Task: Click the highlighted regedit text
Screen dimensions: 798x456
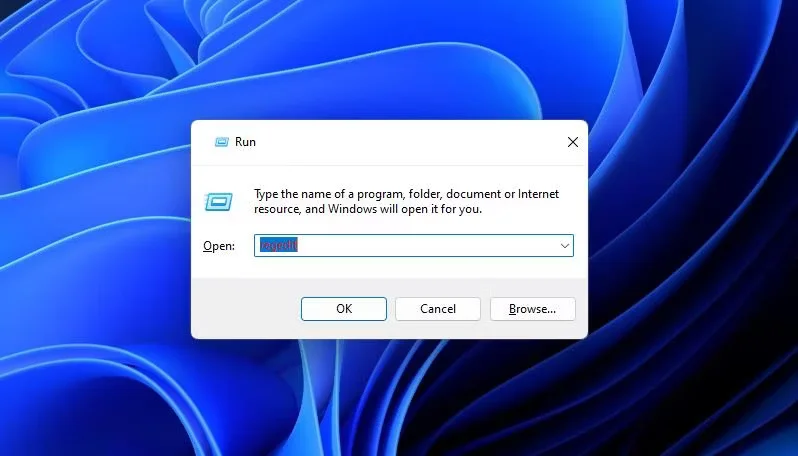Action: click(x=278, y=245)
